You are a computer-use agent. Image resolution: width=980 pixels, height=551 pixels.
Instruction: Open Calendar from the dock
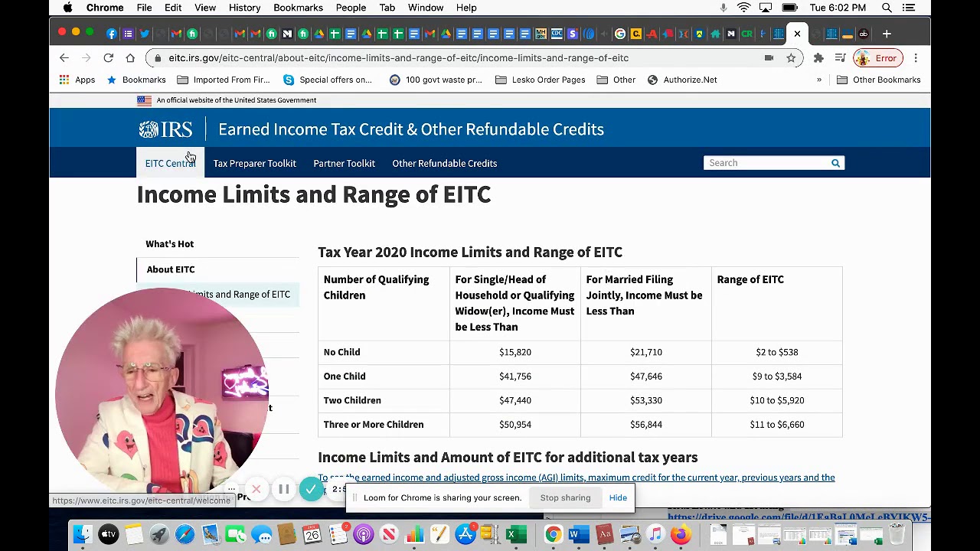[x=312, y=534]
